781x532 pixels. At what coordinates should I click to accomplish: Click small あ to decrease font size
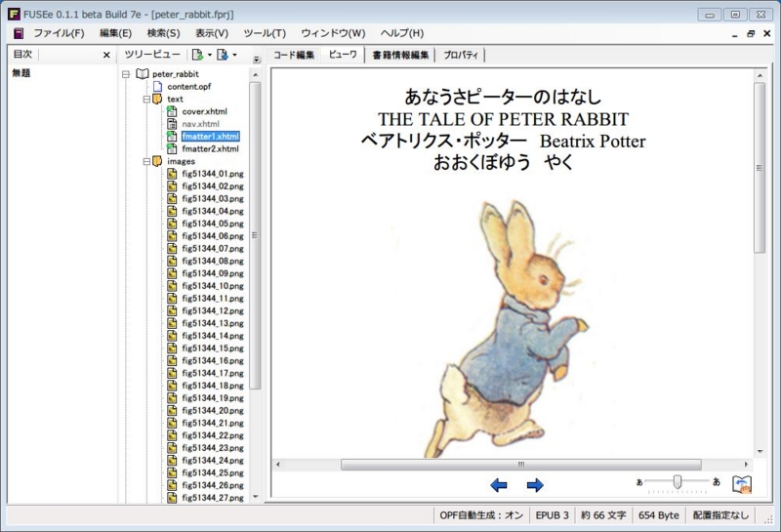tap(639, 482)
